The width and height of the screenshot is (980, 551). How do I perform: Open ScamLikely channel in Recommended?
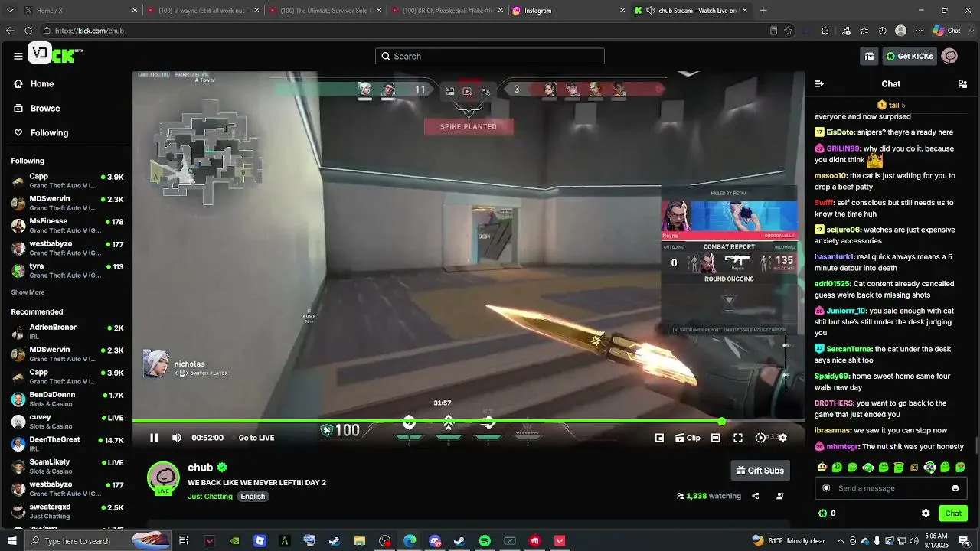tap(67, 466)
